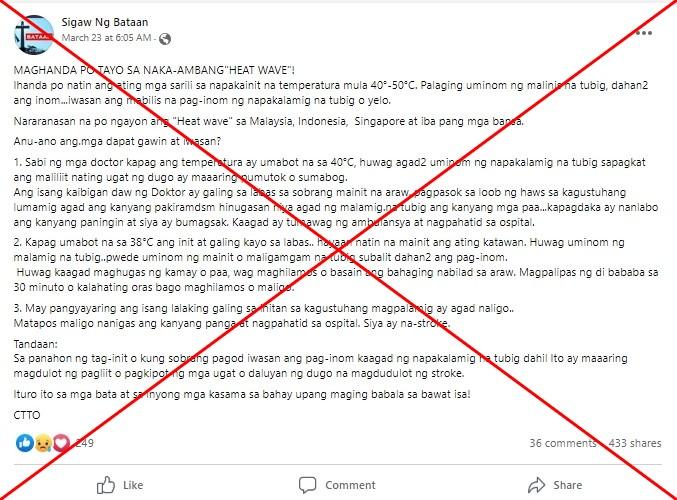Open the March 23 at 6:05 AM timestamp

106,38
